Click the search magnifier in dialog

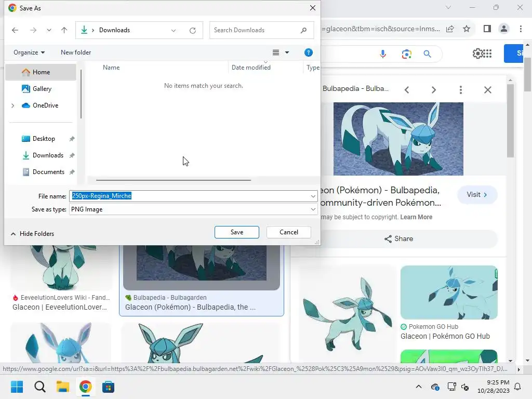(303, 30)
